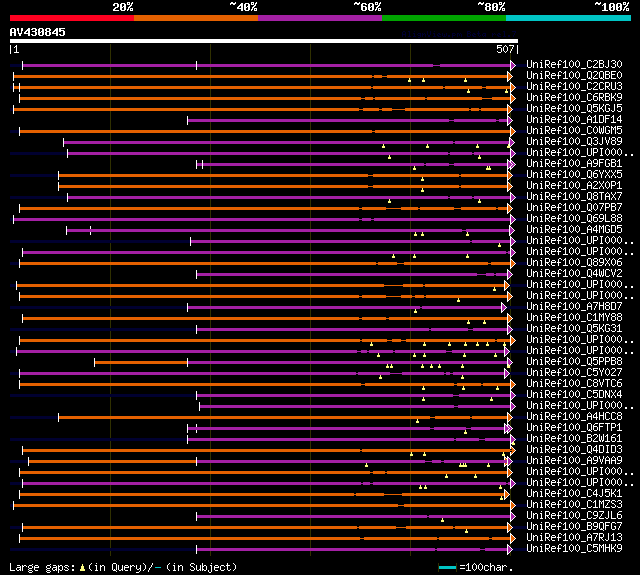Select the UniRef100_Q4DID3 label
Screen dimensions: 640x575
click(574, 450)
